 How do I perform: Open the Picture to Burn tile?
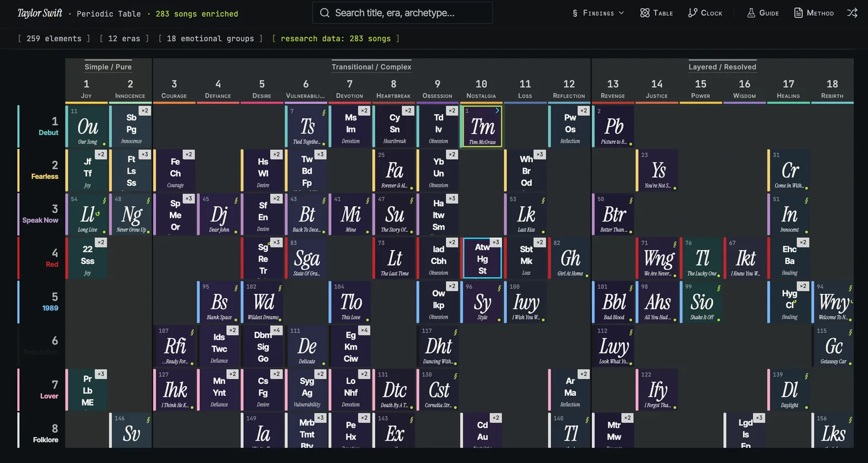tap(614, 126)
